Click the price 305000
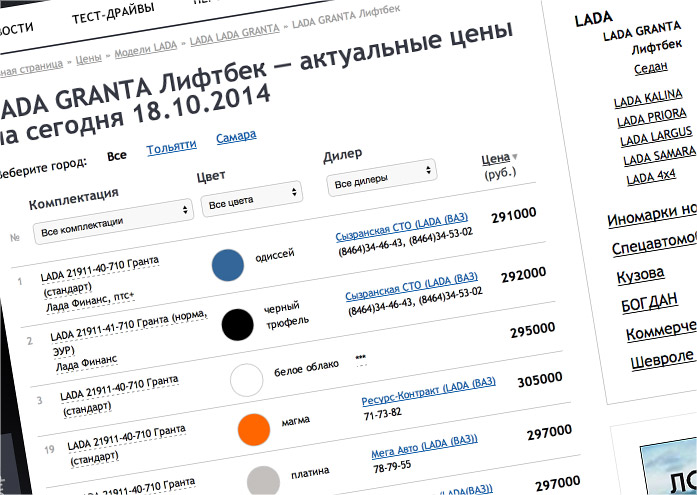This screenshot has width=697, height=495. click(540, 380)
